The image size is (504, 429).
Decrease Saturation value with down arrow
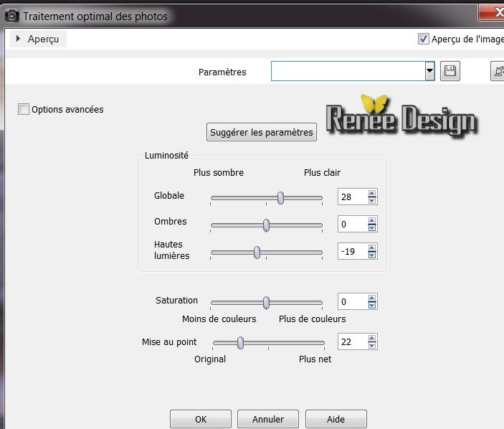372,305
